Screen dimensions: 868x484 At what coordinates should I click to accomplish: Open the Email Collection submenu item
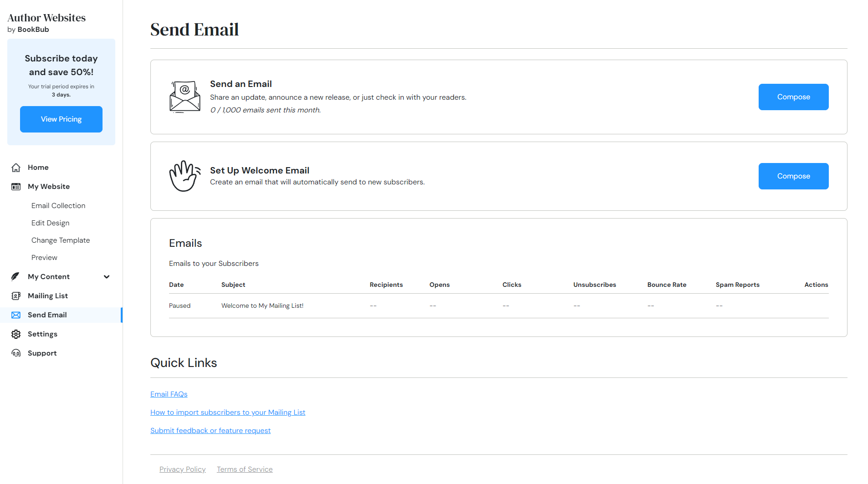point(58,206)
